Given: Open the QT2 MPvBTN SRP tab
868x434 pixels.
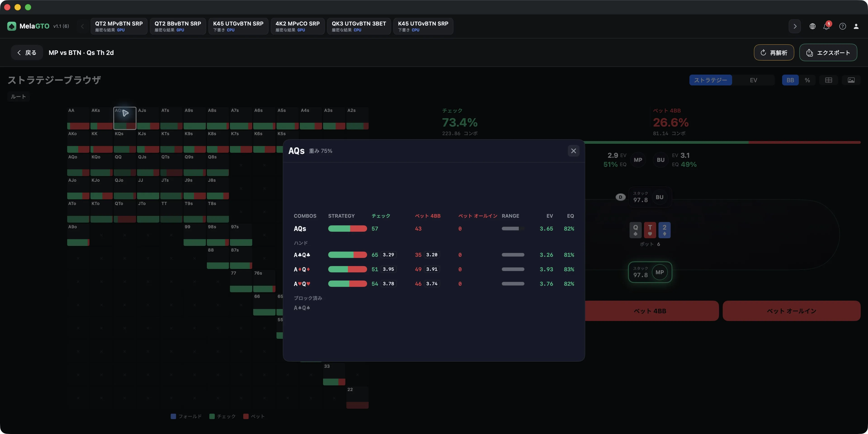Looking at the screenshot, I should click(119, 26).
